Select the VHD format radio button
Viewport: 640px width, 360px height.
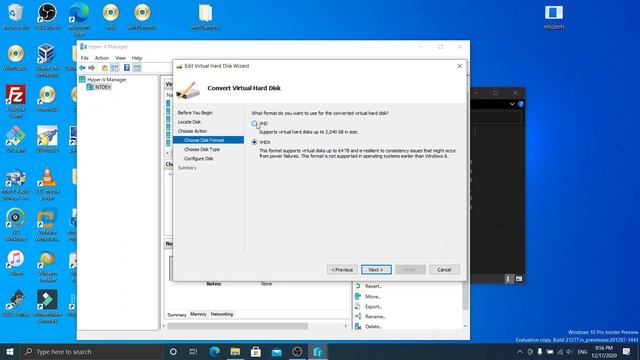(254, 123)
